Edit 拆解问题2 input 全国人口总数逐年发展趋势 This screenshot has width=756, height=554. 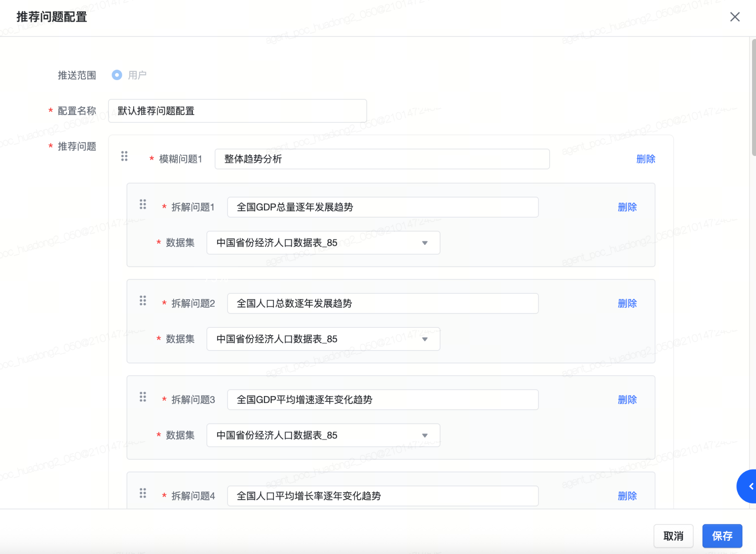pos(382,303)
